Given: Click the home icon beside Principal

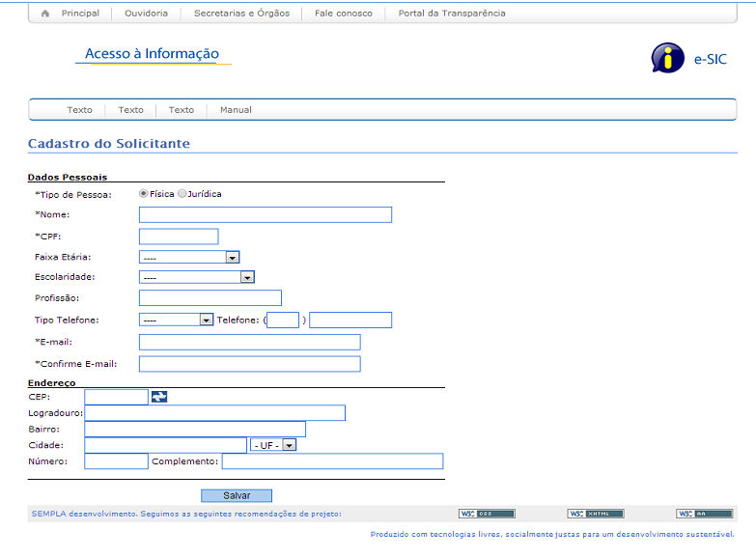Looking at the screenshot, I should (45, 14).
